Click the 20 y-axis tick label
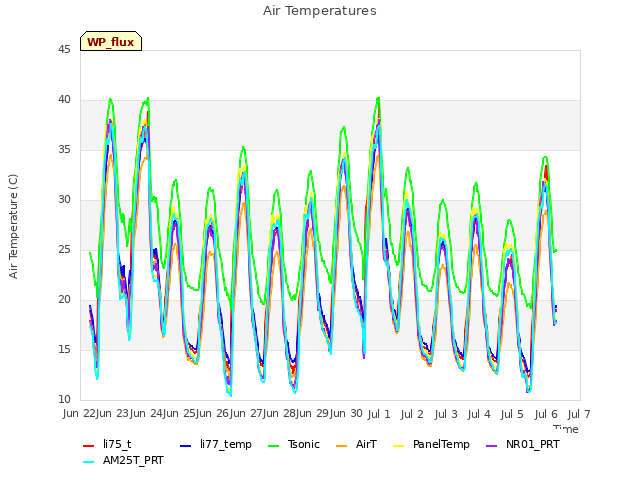 pos(64,300)
